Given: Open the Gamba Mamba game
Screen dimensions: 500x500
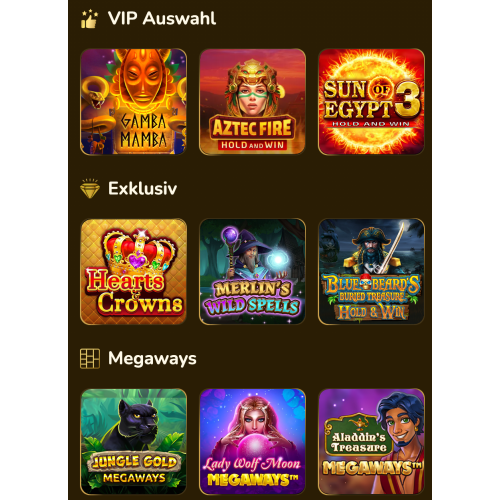Looking at the screenshot, I should (x=134, y=102).
